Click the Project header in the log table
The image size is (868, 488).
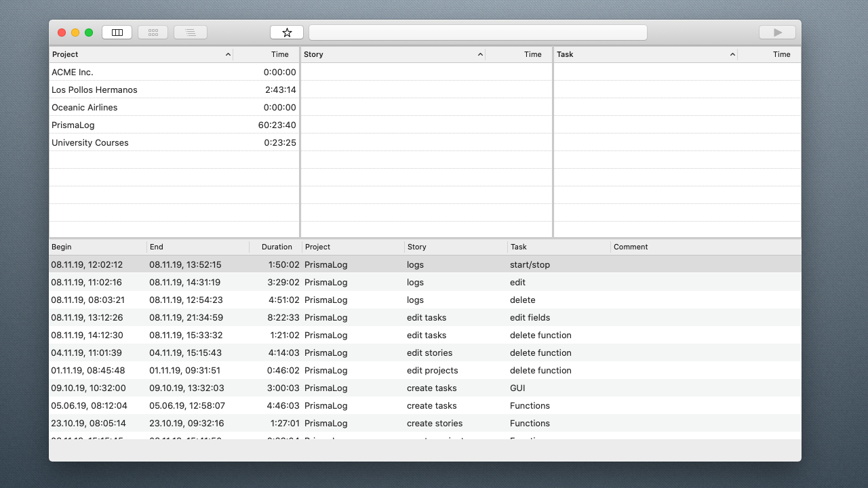(x=353, y=247)
